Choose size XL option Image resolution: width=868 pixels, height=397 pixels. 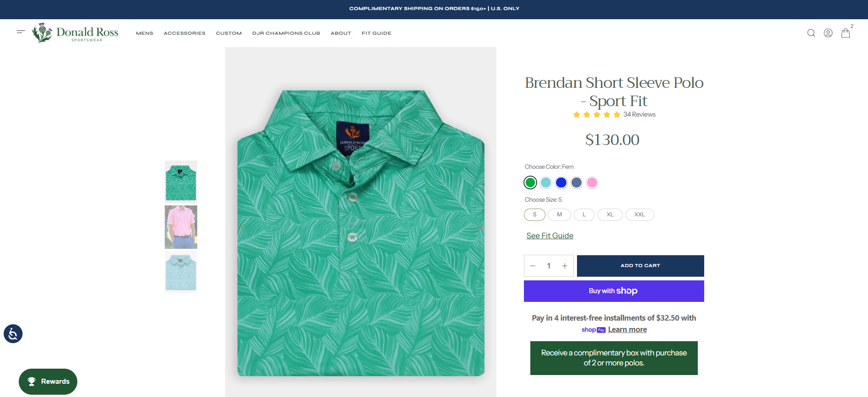[x=610, y=215]
